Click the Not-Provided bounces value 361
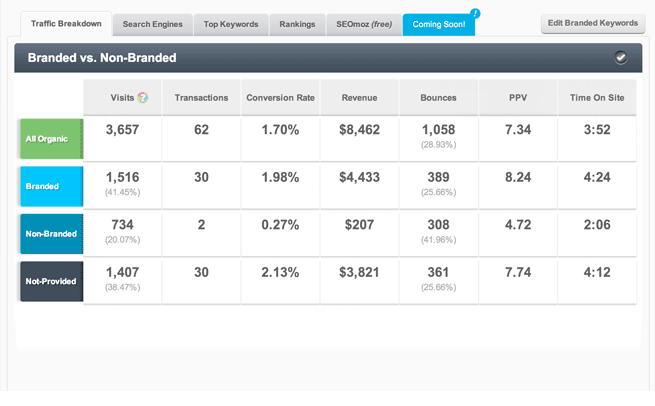The image size is (655, 406). point(438,273)
